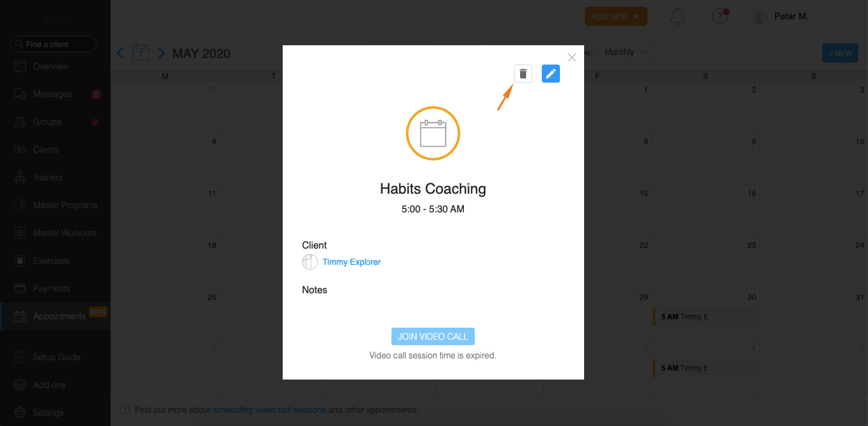
Task: Click the Exercises icon in the sidebar
Action: pos(20,261)
